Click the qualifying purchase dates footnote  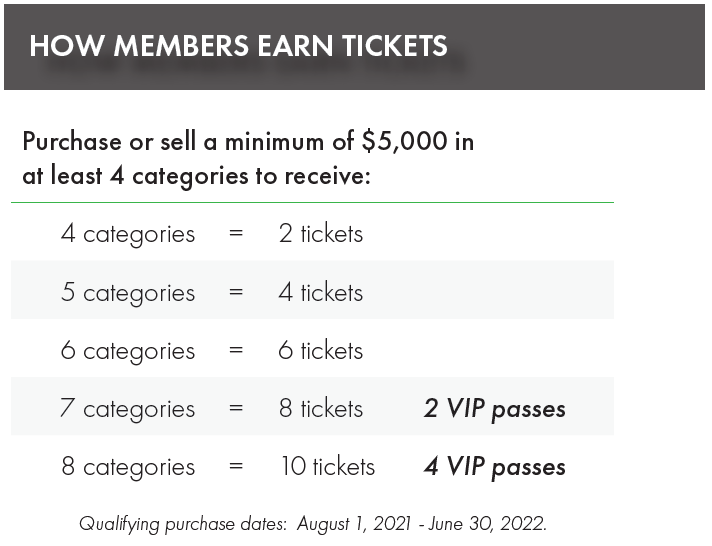[x=313, y=524]
